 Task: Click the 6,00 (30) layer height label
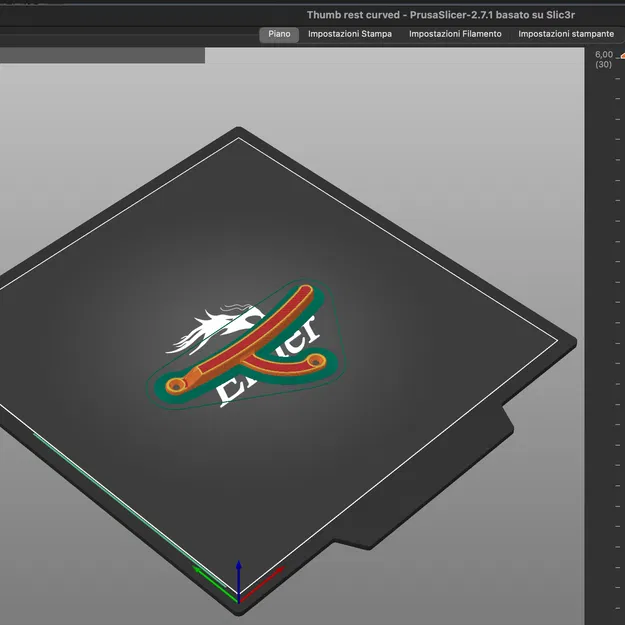[x=603, y=59]
